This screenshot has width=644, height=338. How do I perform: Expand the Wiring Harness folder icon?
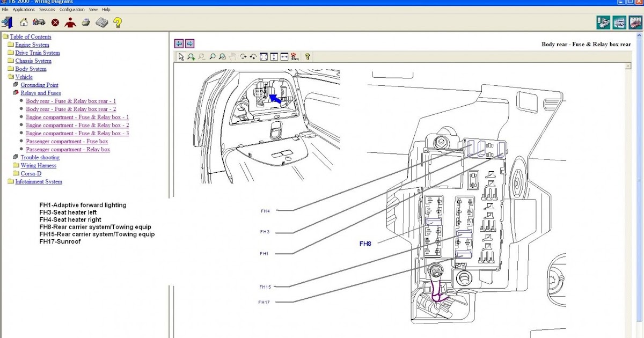point(16,165)
